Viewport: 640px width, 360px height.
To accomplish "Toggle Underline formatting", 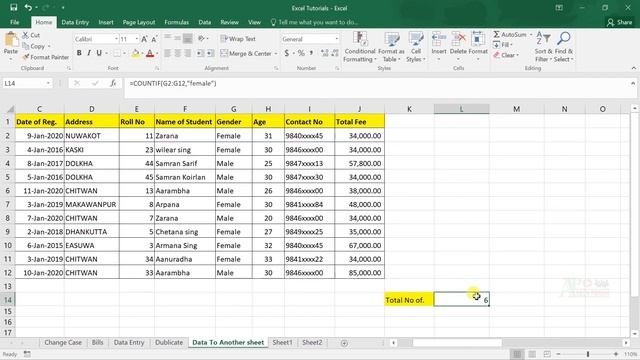I will (x=99, y=53).
